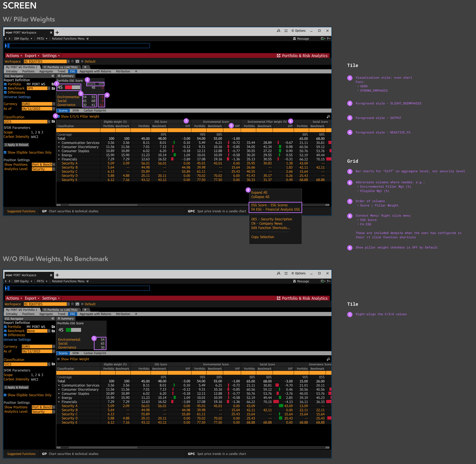Toggle Differences checkbox in W/O Pillar Weights screen
This screenshot has width=476, height=464.
5,335
